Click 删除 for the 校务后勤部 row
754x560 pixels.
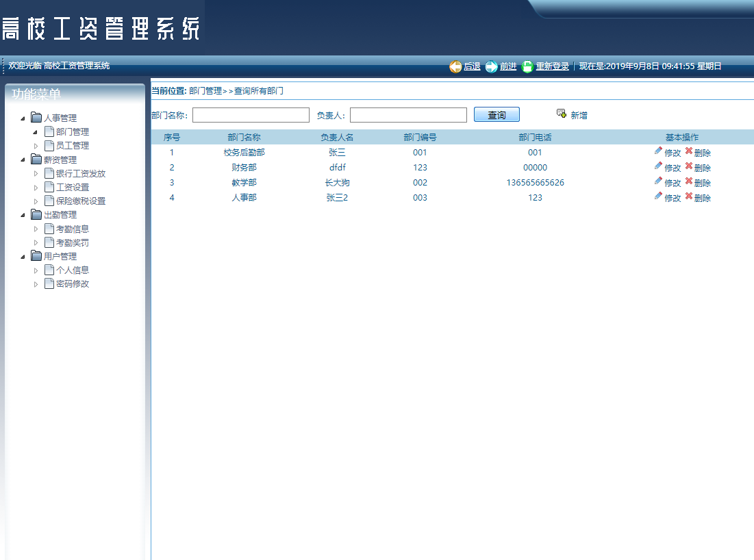coord(703,153)
